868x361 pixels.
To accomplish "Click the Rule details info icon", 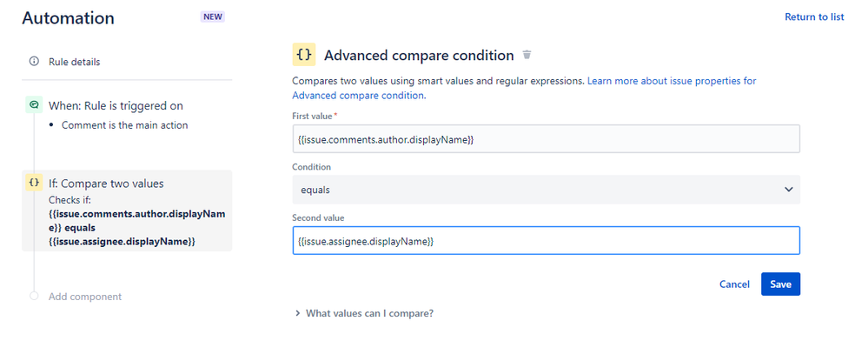I will (34, 62).
